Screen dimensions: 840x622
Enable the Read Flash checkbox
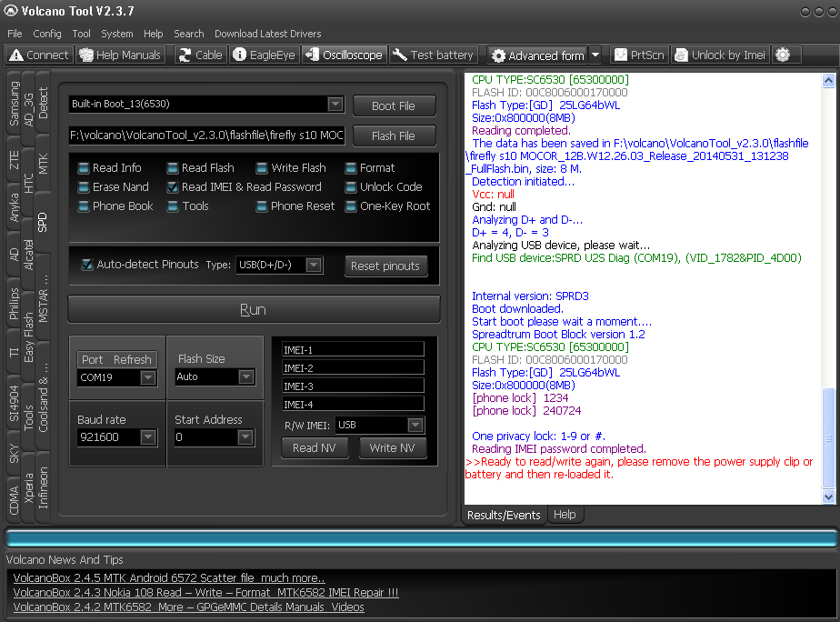tap(173, 168)
